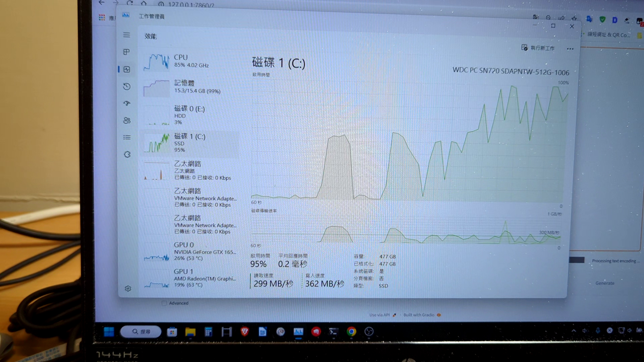
Task: Click the 362 MB/s write speed value
Action: pyautogui.click(x=325, y=284)
